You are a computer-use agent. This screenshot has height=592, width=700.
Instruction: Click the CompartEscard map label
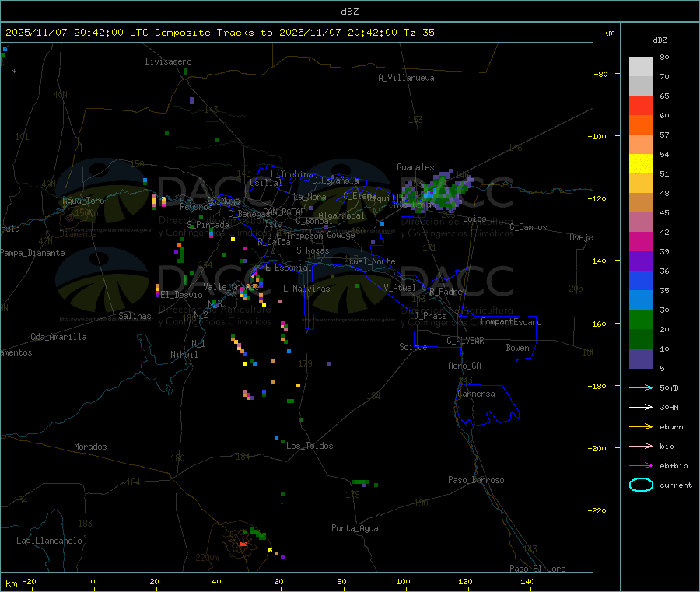point(511,322)
